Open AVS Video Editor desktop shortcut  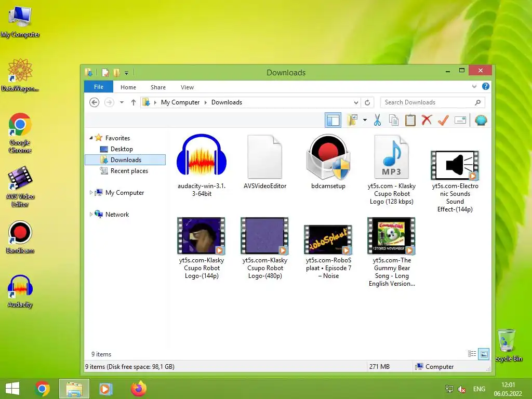(x=20, y=187)
